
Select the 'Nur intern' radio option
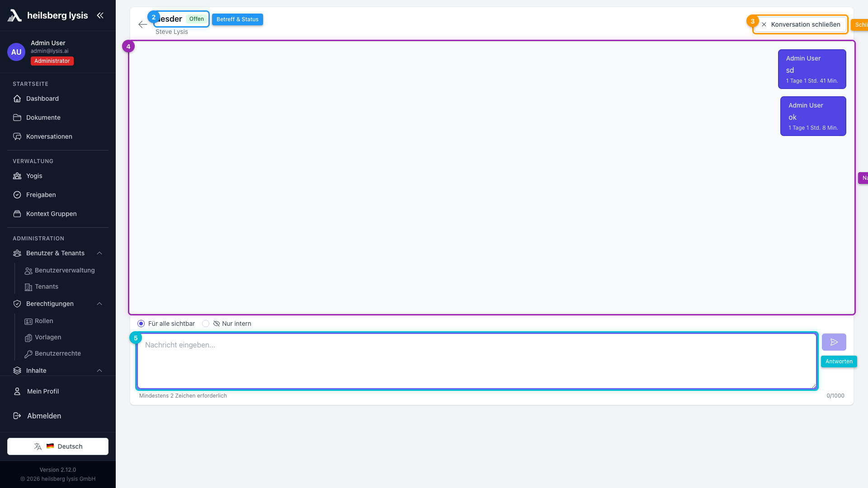(206, 324)
